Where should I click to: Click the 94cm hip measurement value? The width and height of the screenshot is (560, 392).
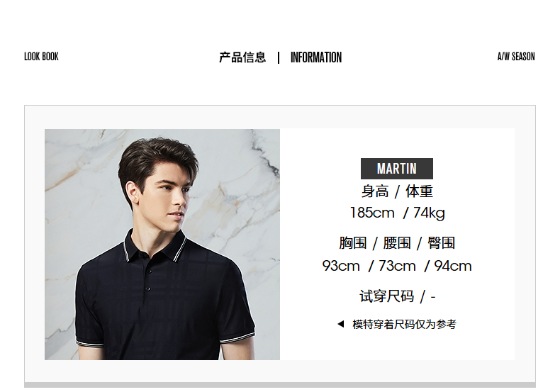tap(453, 266)
